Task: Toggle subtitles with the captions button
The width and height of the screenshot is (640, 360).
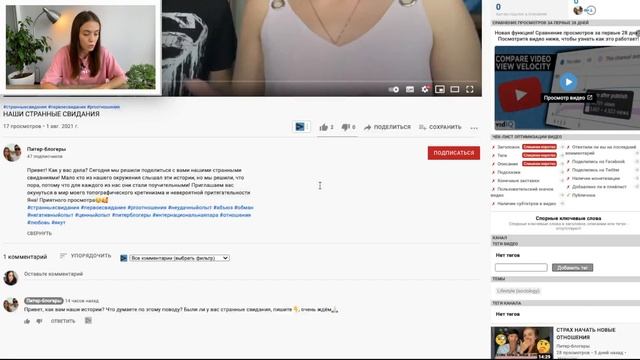Action: (410, 89)
